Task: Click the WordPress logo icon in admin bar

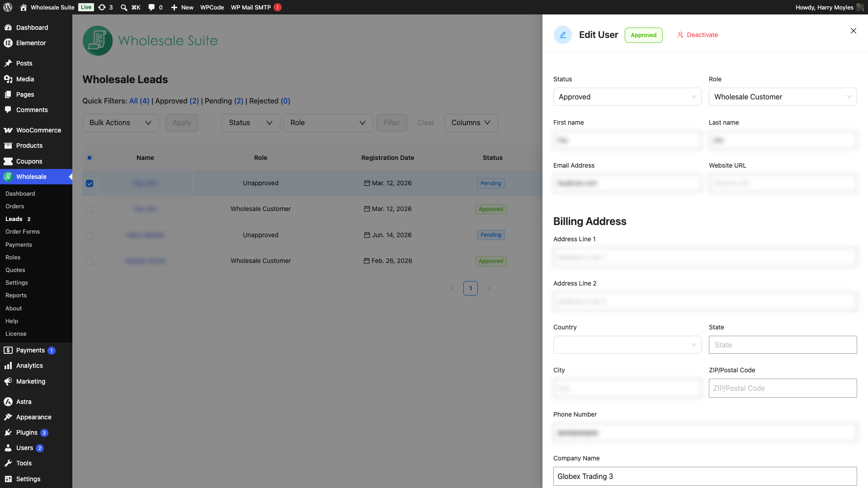Action: tap(8, 7)
